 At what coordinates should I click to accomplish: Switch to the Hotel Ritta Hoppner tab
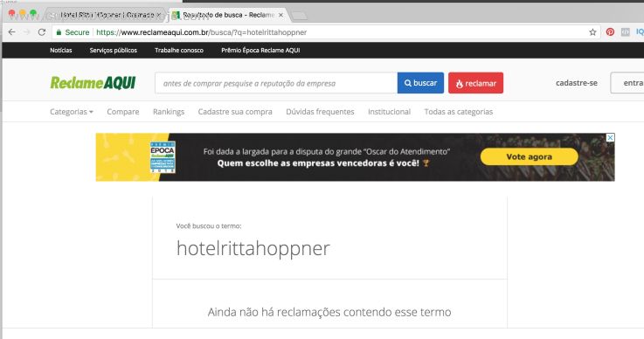(x=105, y=15)
